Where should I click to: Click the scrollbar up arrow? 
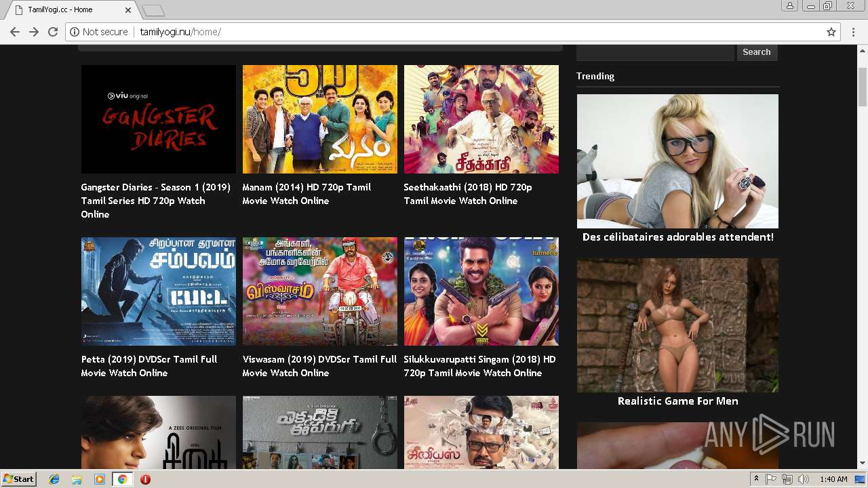click(x=863, y=51)
